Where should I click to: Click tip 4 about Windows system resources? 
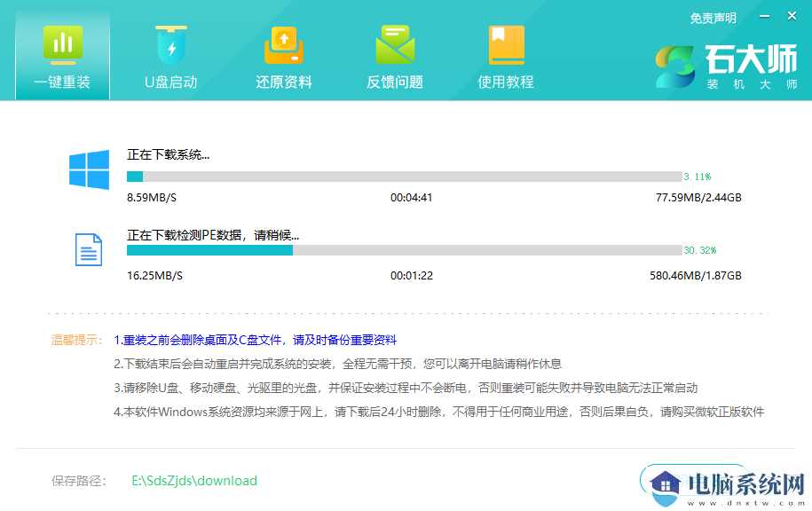click(438, 412)
